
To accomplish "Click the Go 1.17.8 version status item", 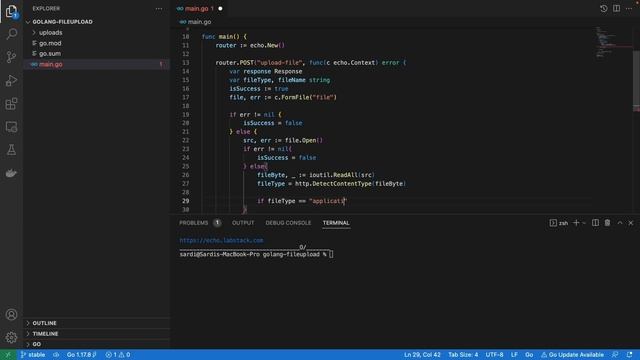I will [81, 355].
